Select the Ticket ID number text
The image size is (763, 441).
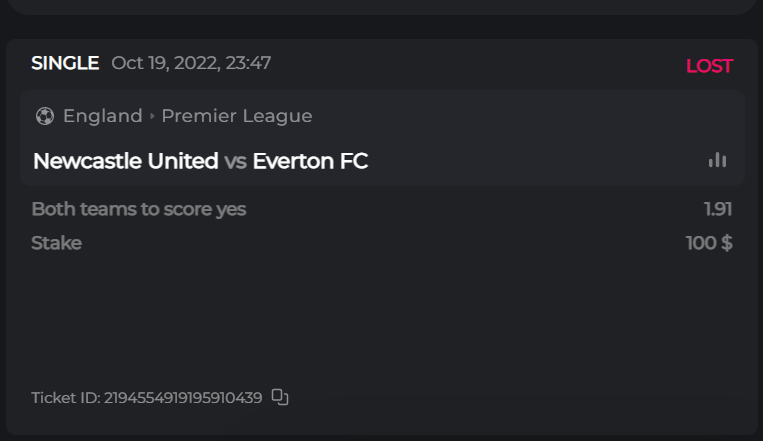point(183,398)
